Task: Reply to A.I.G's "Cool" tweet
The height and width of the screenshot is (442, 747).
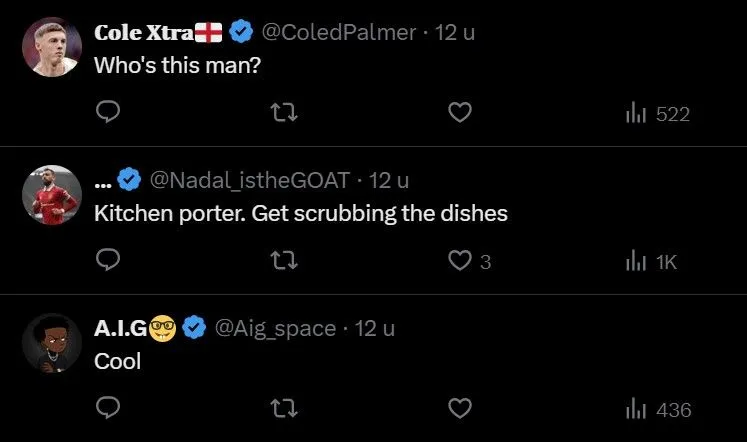Action: [x=108, y=408]
